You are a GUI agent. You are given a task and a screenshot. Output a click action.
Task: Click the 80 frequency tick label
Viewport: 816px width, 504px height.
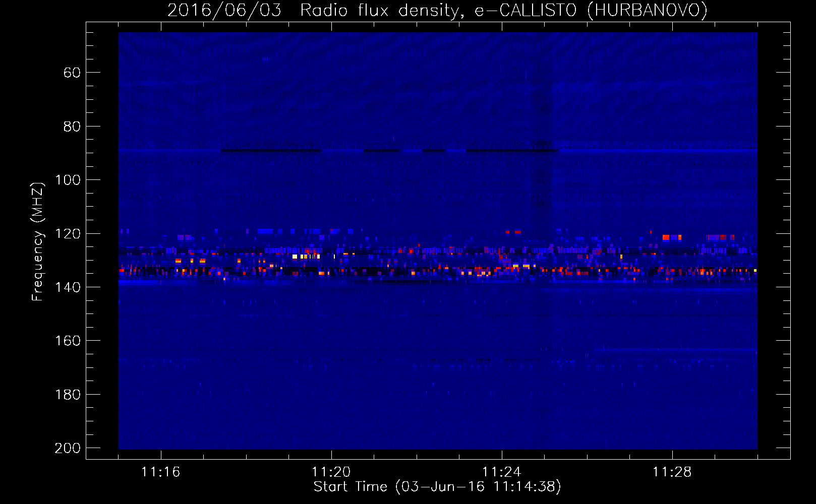pos(72,127)
